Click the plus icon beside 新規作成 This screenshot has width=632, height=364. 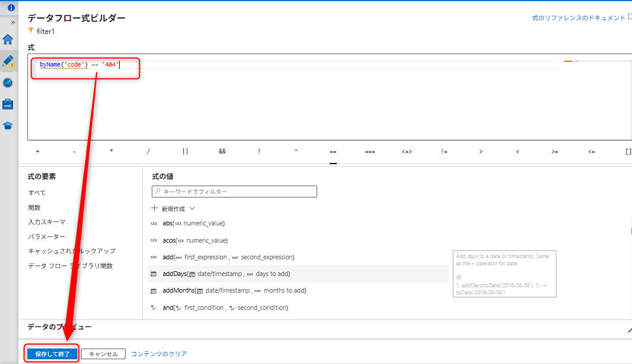pos(155,209)
